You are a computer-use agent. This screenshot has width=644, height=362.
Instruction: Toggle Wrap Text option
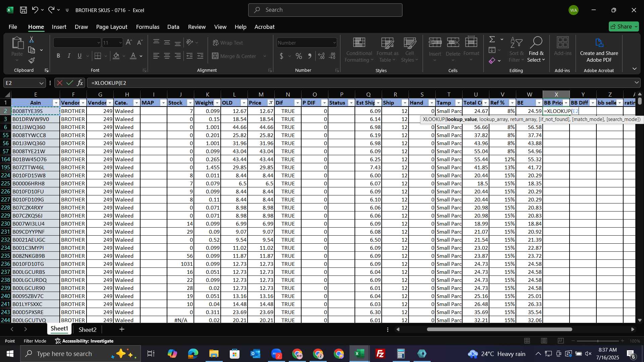pos(228,43)
